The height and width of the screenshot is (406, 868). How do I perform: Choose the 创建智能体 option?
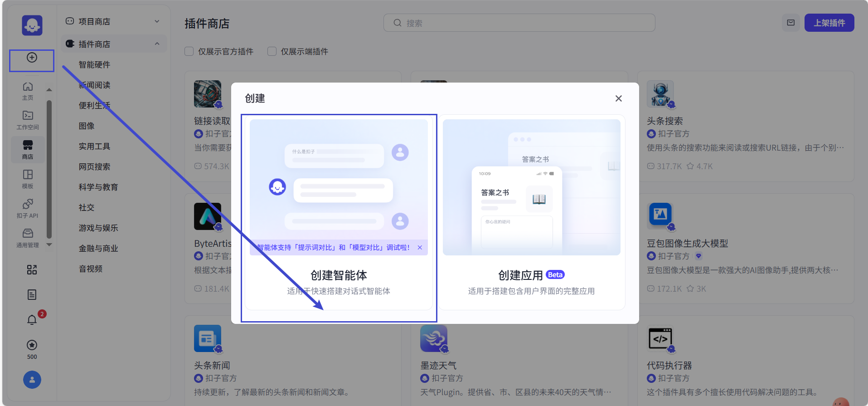339,212
